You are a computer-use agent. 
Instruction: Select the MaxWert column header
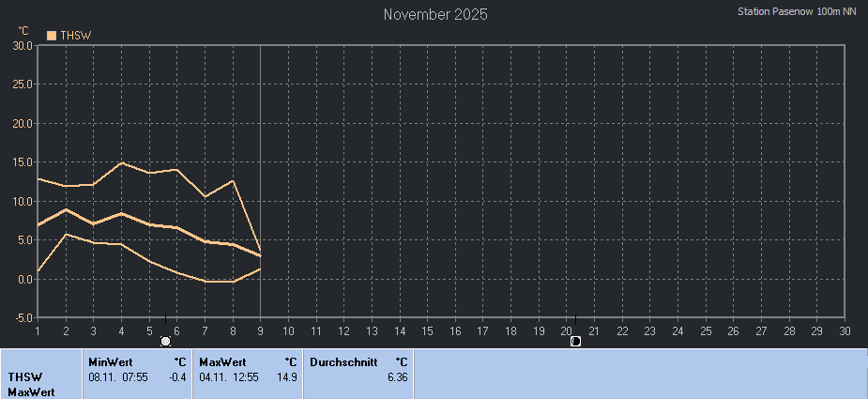222,361
